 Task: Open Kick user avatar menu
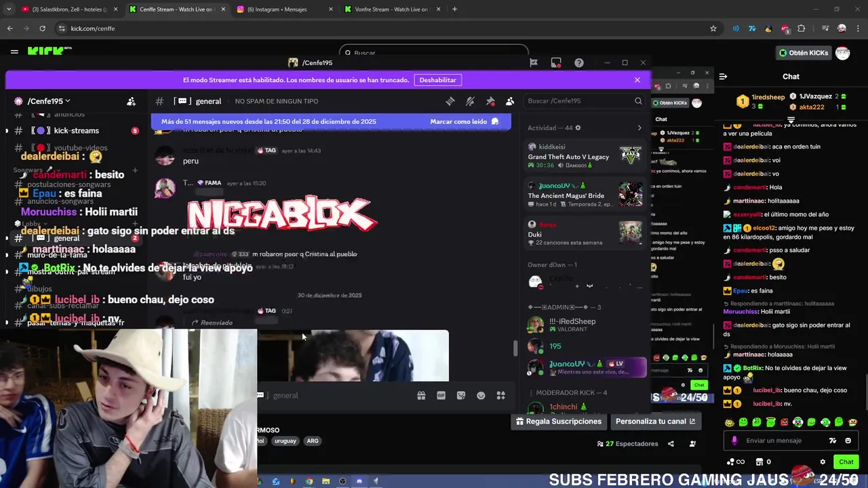(843, 53)
